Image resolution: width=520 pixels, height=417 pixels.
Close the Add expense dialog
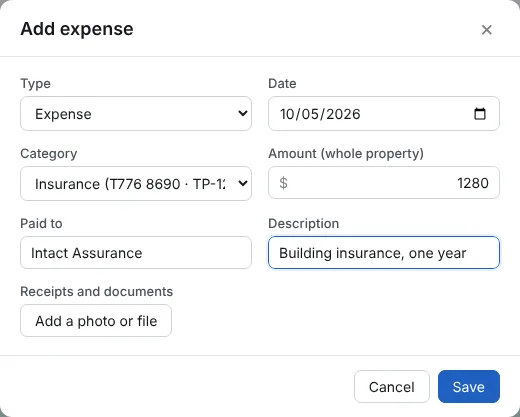[x=486, y=30]
